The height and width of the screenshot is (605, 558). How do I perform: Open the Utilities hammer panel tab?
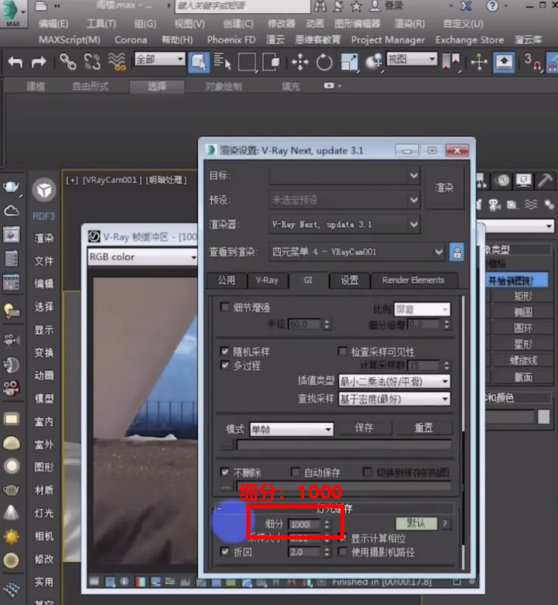545,180
